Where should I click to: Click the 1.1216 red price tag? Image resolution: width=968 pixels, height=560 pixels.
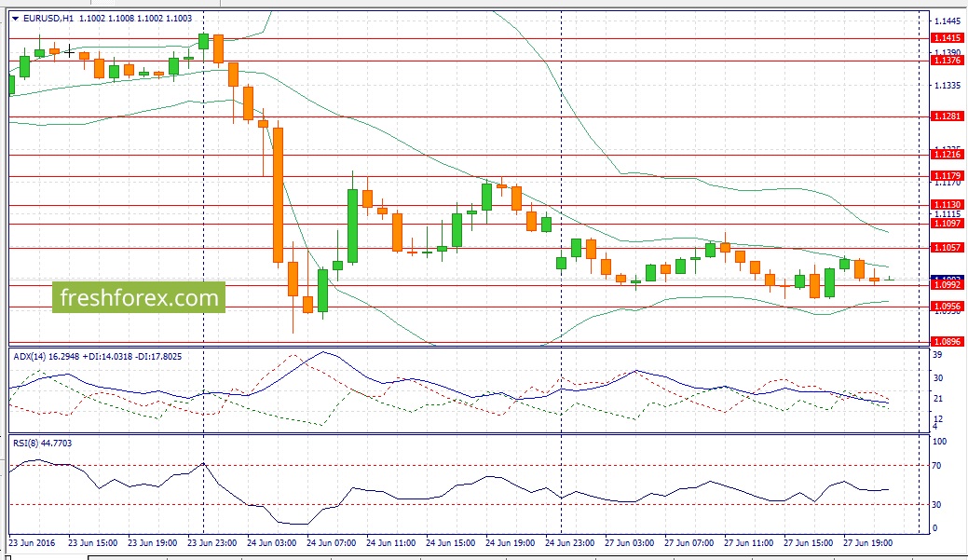(x=947, y=155)
